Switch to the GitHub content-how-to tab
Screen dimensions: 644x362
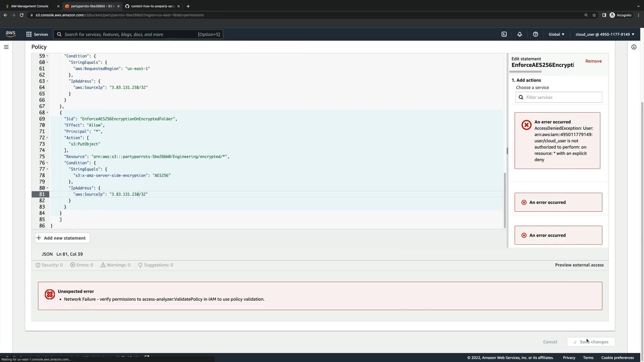153,6
